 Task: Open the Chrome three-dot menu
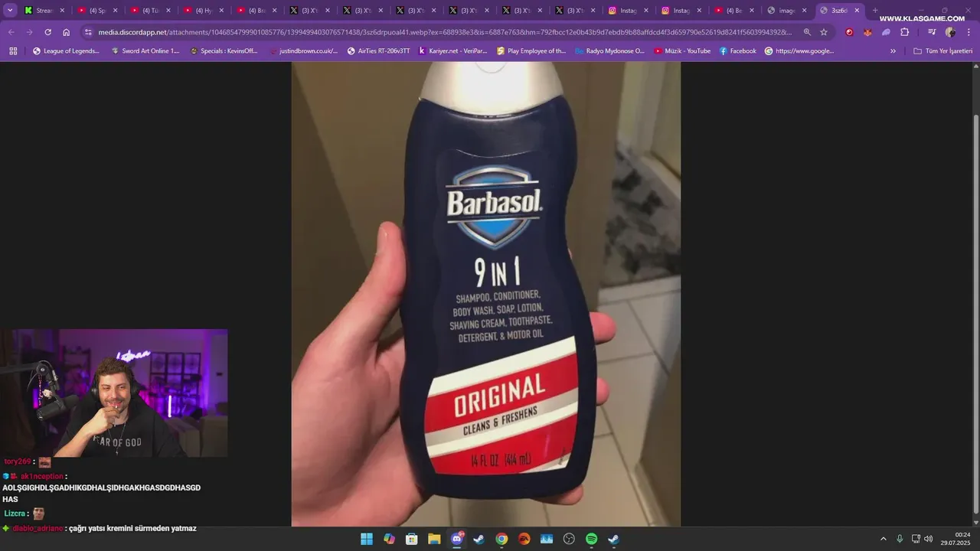(x=969, y=32)
